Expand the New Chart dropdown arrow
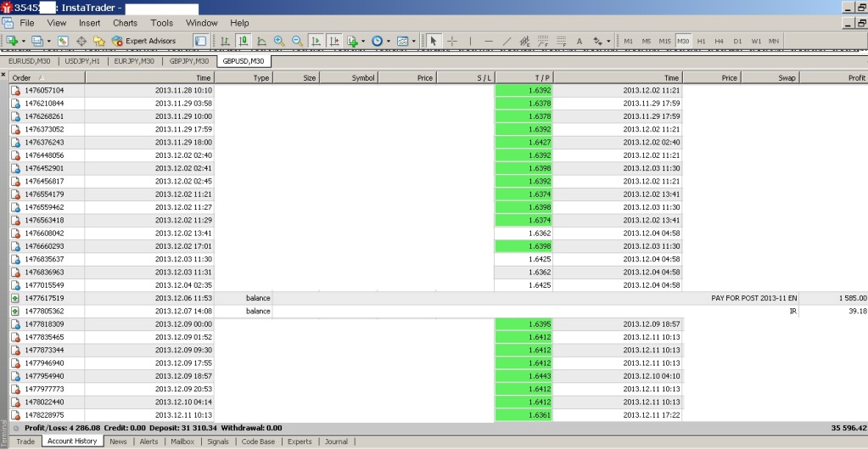868x450 pixels. pos(24,41)
